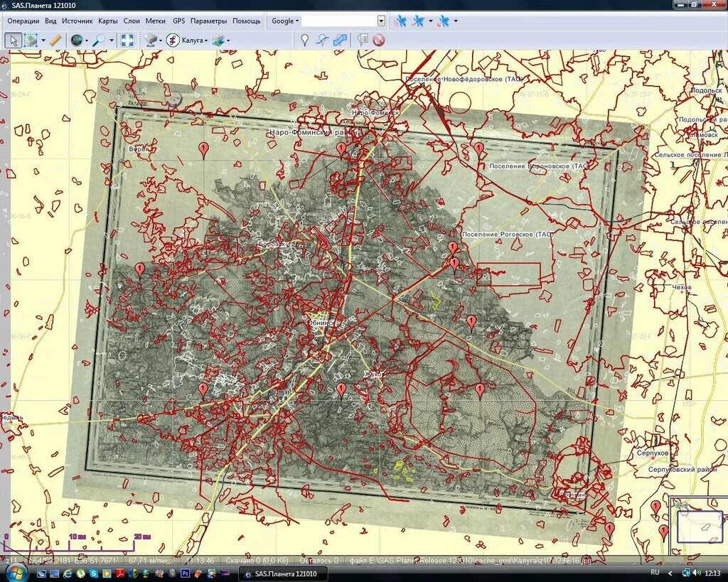Click the Калуга map symbol icon
728x582 pixels.
coord(173,41)
